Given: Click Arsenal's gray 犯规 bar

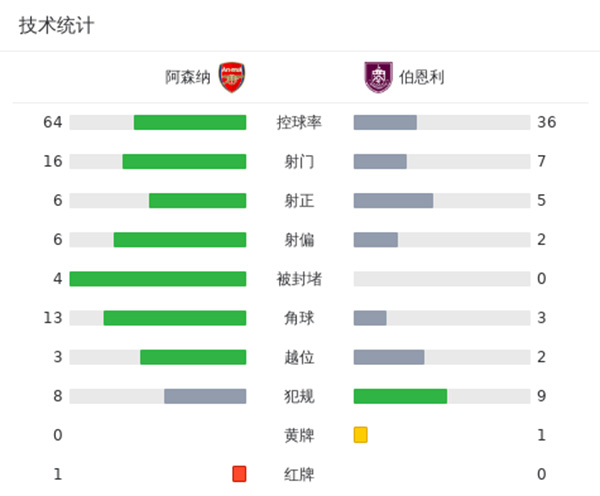Looking at the screenshot, I should pos(205,396).
